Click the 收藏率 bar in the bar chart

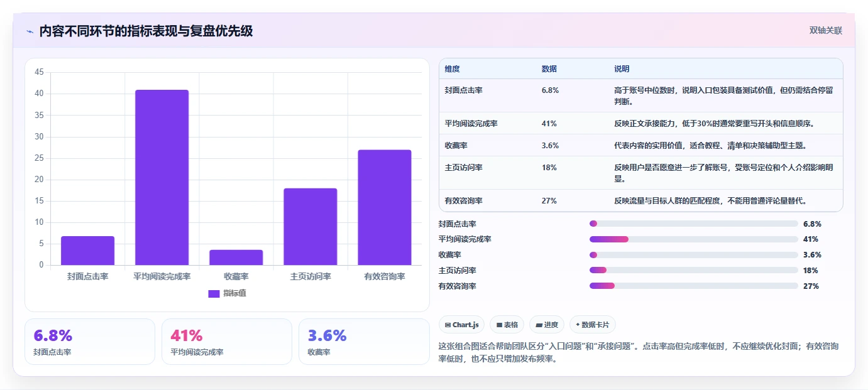pos(236,257)
